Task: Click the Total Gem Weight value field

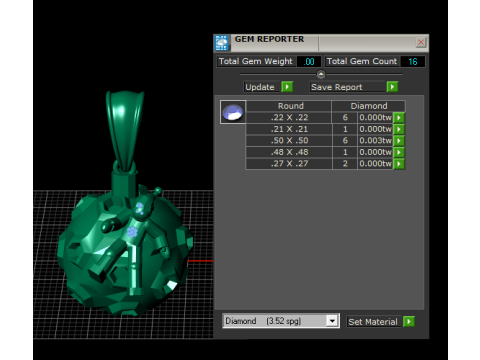Action: [309, 62]
